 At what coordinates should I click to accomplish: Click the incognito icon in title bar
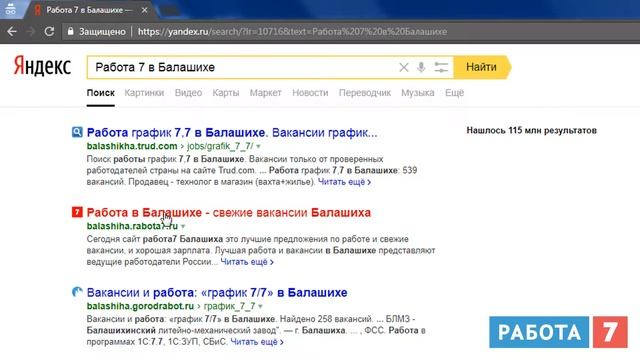(11, 9)
